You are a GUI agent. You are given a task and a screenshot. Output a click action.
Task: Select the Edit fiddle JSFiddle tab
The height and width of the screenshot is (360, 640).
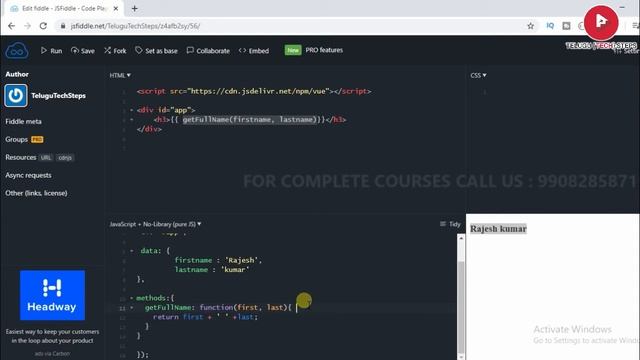pyautogui.click(x=64, y=8)
